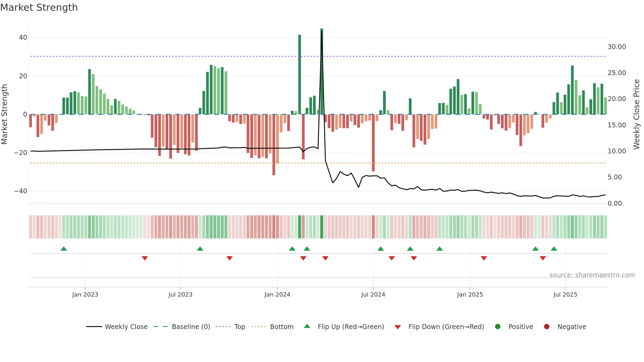
Task: Click the red flip-down triangle just after Jan 2025
Action: (x=484, y=258)
